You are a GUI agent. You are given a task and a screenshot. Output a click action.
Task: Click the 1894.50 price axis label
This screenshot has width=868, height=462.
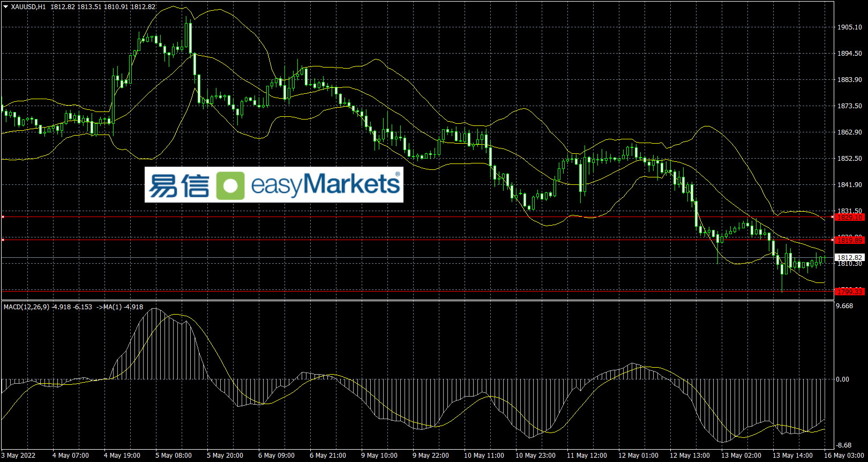click(850, 54)
